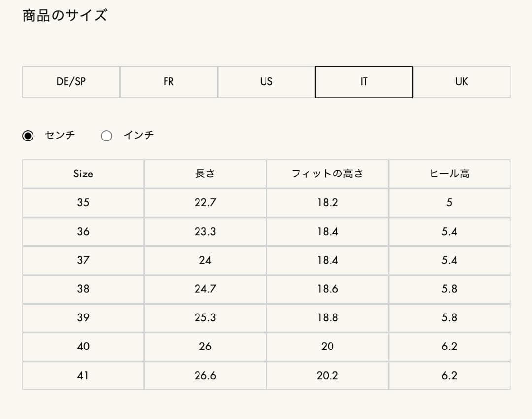Switch to the DE/SP size tab

[x=70, y=82]
